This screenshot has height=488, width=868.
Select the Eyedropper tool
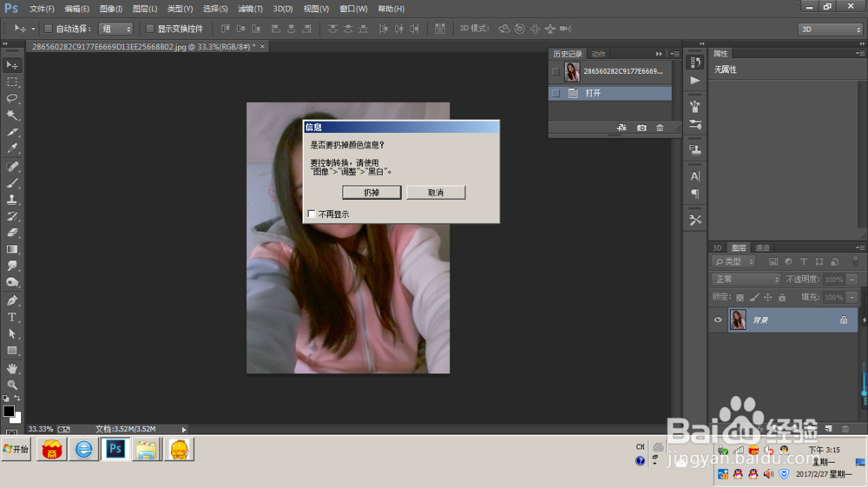(11, 148)
